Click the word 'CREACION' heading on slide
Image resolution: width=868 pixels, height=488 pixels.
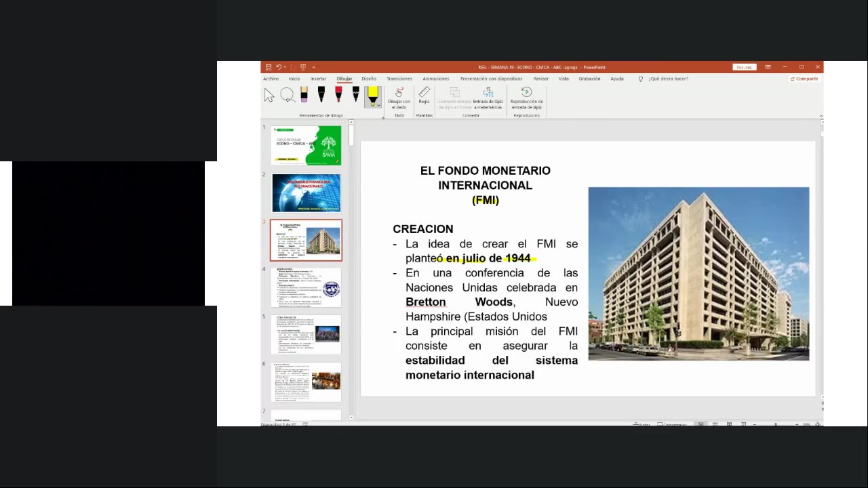423,229
